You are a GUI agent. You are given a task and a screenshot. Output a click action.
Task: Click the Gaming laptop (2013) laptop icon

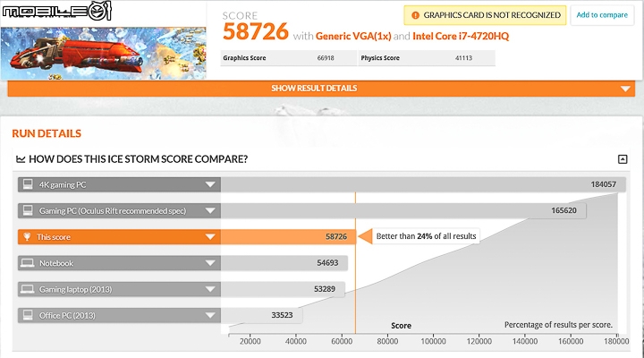point(28,289)
